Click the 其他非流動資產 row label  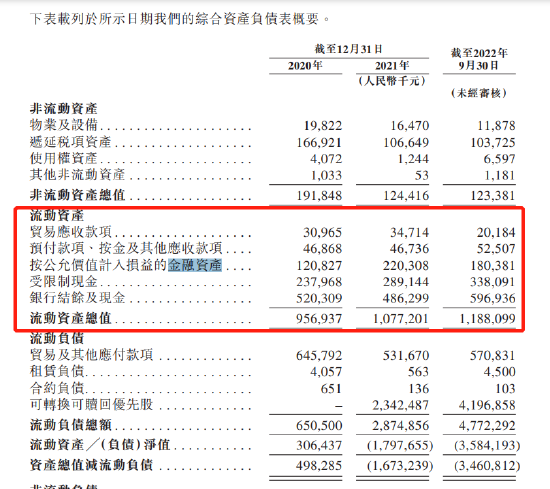77,174
